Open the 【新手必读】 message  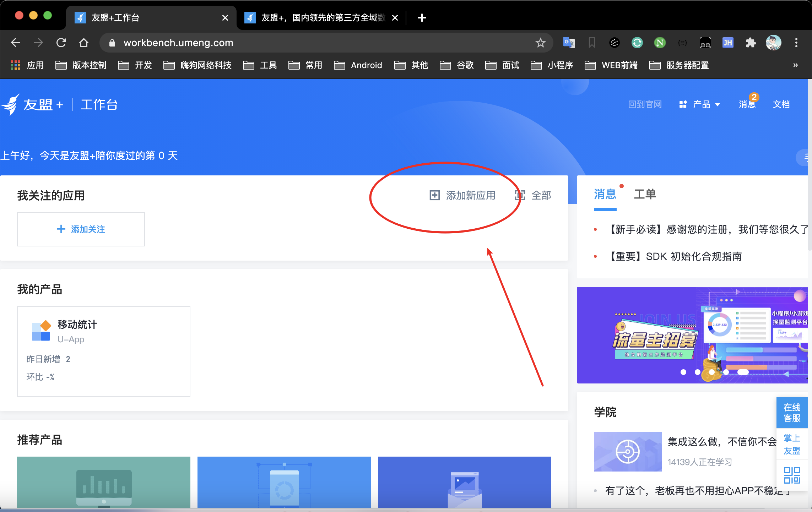pos(707,229)
